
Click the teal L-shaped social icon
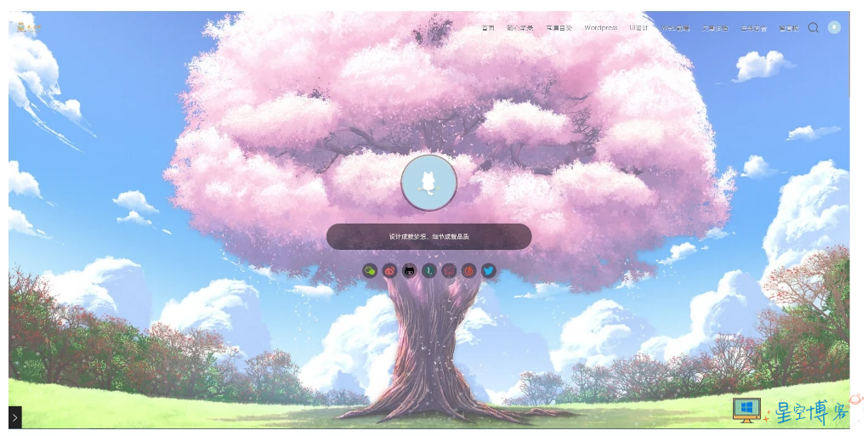429,270
